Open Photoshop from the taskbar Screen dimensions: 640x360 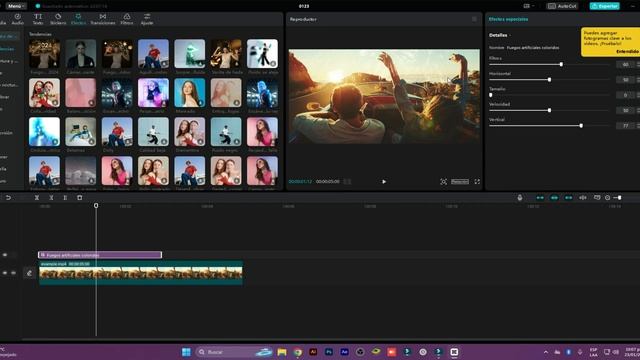(329, 352)
